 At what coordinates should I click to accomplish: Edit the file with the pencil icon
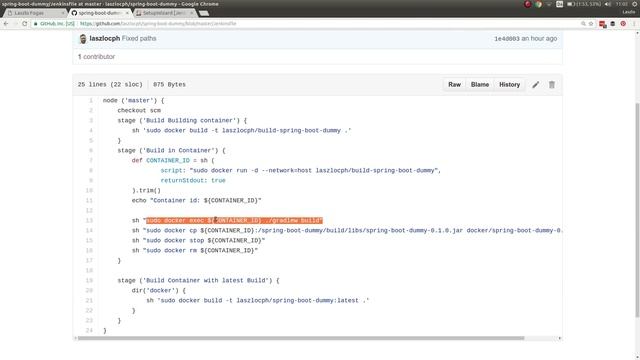click(x=536, y=84)
